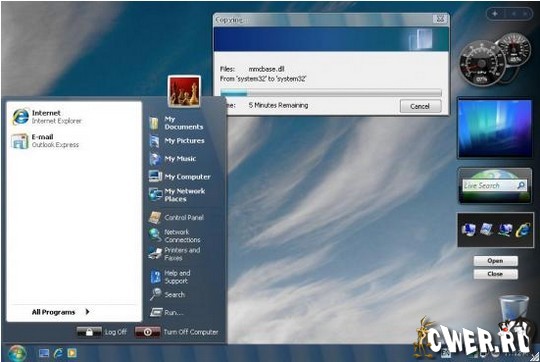Open Search from Start menu

168,294
